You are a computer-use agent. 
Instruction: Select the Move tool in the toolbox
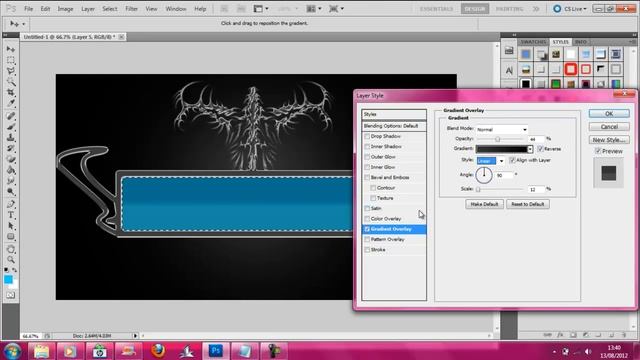(11, 49)
